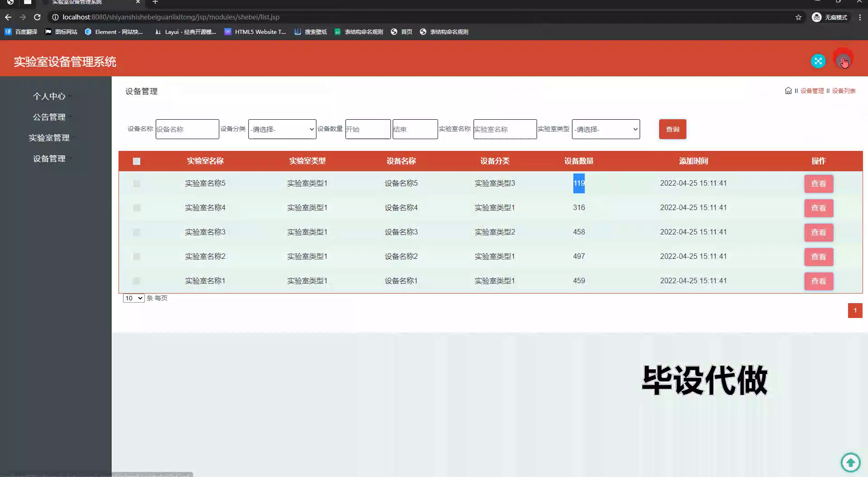The width and height of the screenshot is (868, 477).
Task: Check the row checkbox for 实验室名称3
Action: tap(137, 232)
